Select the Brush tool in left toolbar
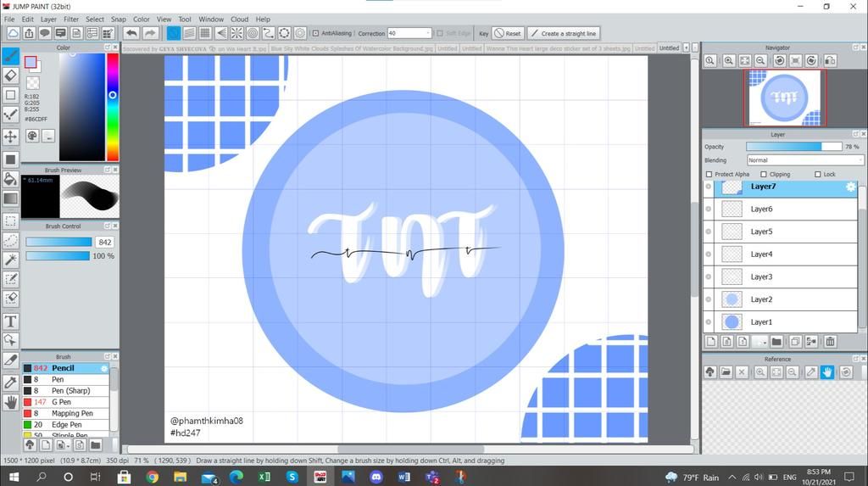Screen dimensions: 868x486 (x=10, y=55)
